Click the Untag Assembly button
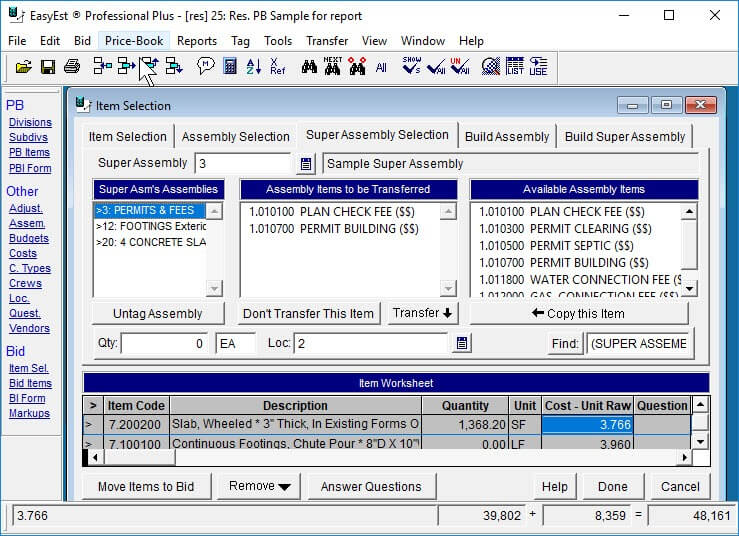Screen dimensions: 739x536 point(158,313)
